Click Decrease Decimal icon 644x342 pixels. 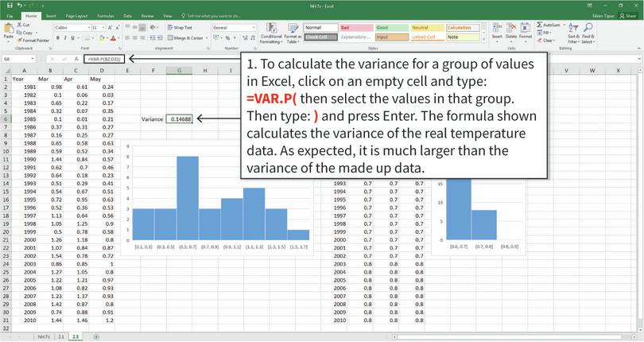click(x=252, y=38)
